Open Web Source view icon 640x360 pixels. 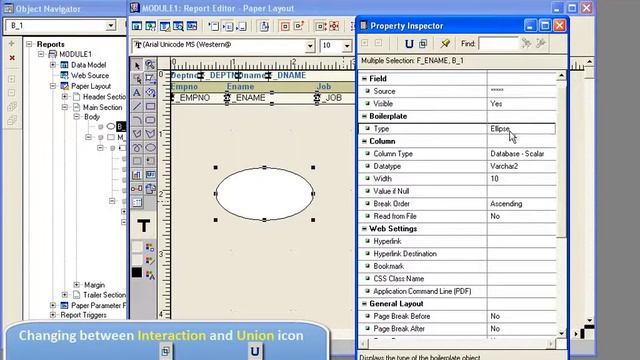(x=151, y=26)
